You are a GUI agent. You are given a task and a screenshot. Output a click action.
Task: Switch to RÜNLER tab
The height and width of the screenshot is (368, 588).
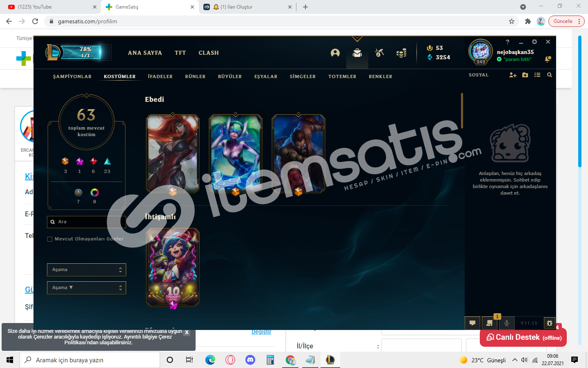tap(195, 76)
